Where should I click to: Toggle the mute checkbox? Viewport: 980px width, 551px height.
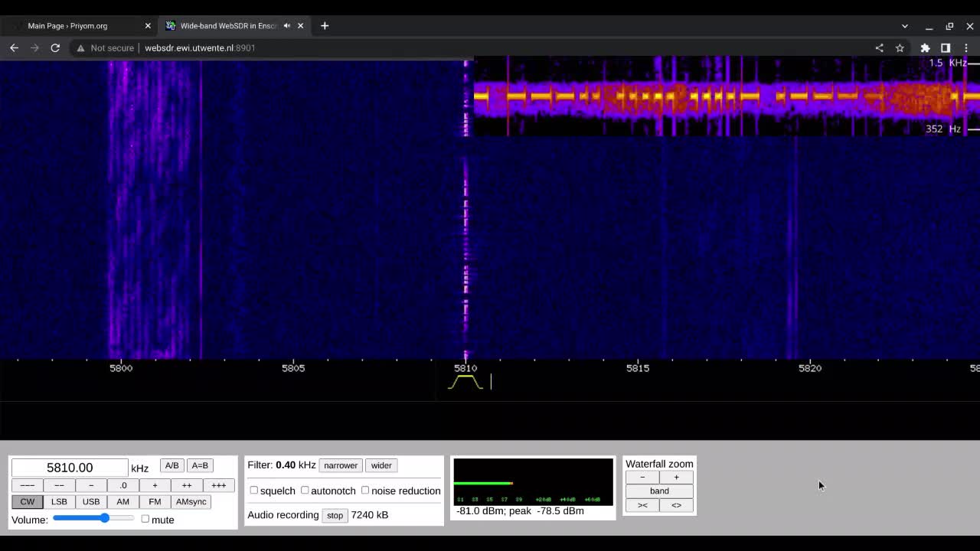(145, 519)
